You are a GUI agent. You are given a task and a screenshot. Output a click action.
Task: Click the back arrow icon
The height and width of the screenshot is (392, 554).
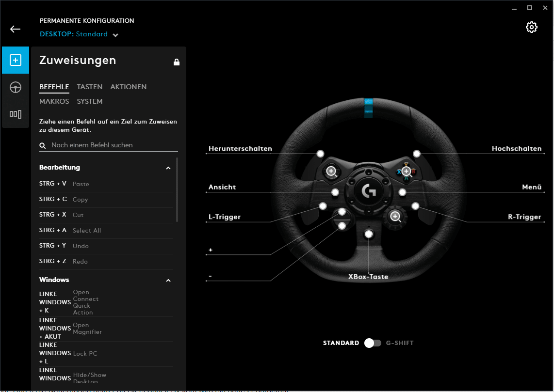pyautogui.click(x=16, y=29)
